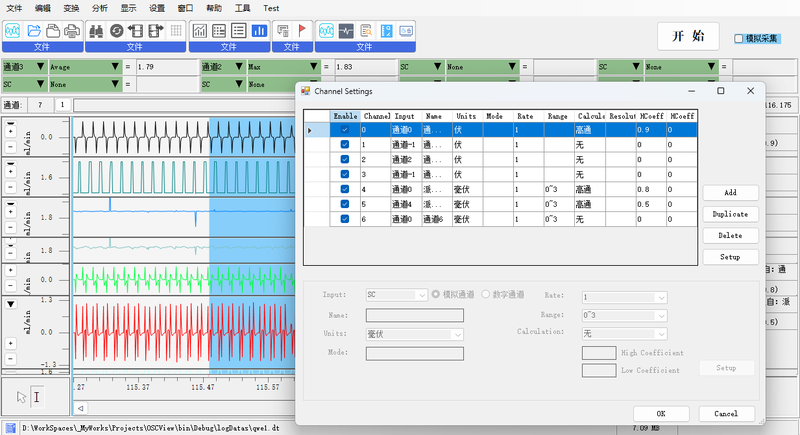The width and height of the screenshot is (800, 435).
Task: Open the Avage statistic dropdown
Action: (x=115, y=68)
